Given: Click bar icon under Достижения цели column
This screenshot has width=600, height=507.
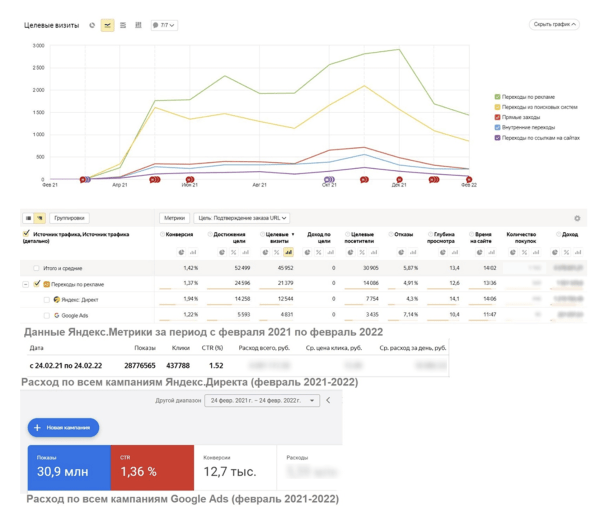Looking at the screenshot, I should 245,252.
